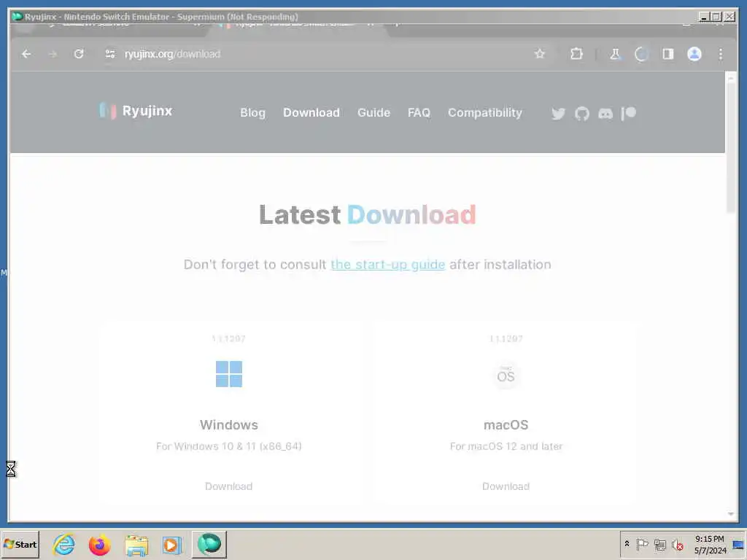The height and width of the screenshot is (560, 747).
Task: Reload the page with the refresh icon
Action: tap(79, 54)
